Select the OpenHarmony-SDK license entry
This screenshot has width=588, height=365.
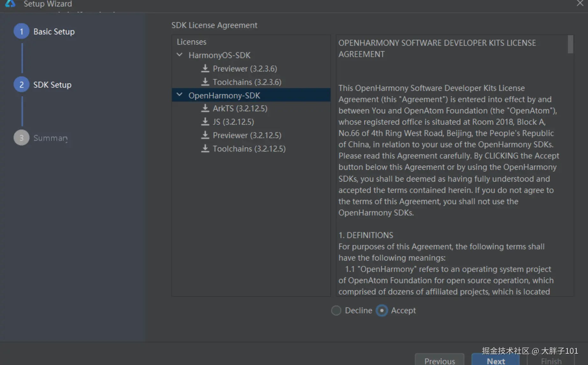(x=224, y=95)
